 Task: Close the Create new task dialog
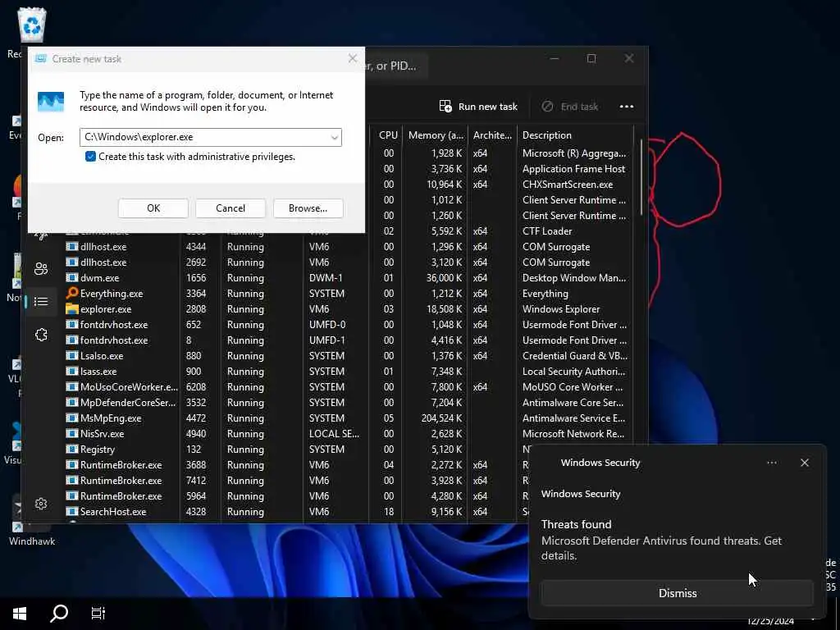[x=353, y=58]
